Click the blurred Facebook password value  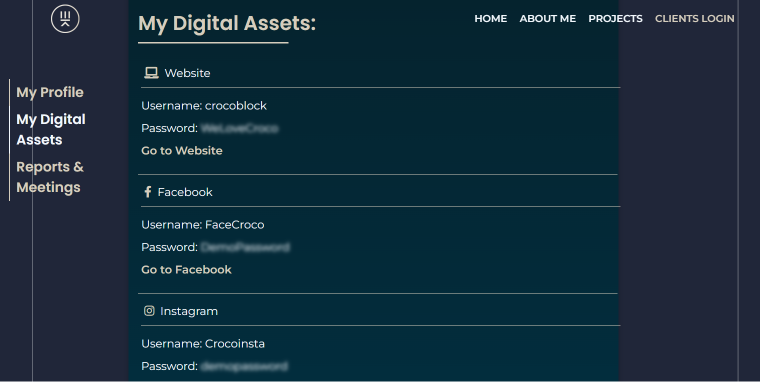[245, 247]
